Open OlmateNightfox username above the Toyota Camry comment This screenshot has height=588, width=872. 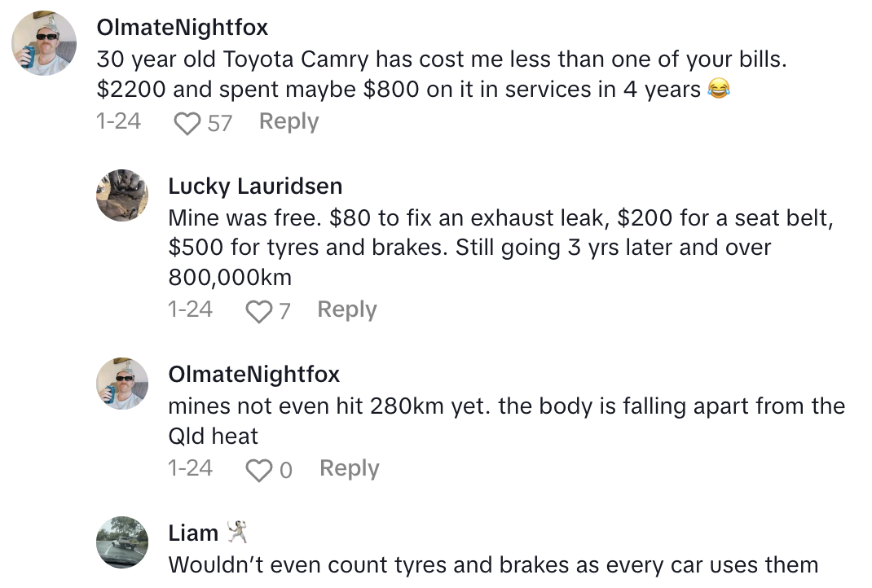point(182,28)
